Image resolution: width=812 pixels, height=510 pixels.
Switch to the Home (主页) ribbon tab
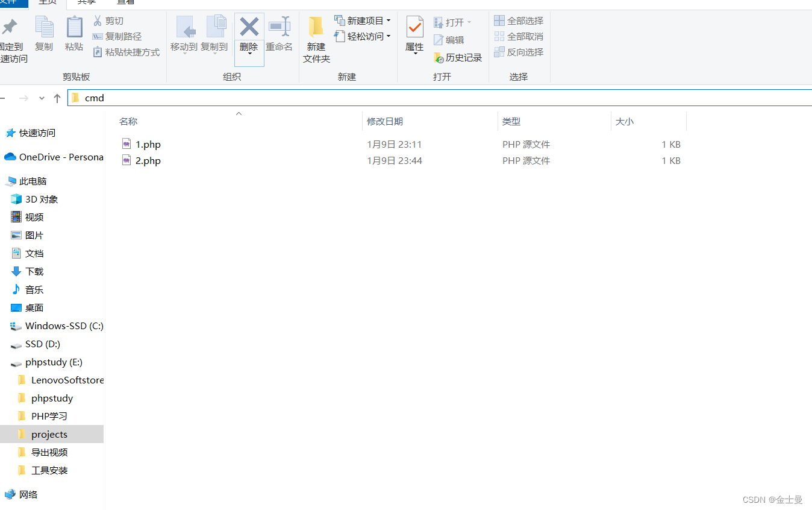48,3
